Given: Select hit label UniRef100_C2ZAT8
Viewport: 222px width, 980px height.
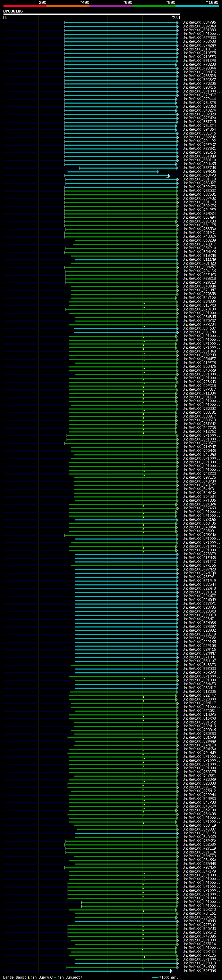Looking at the screenshot, I should pyautogui.click(x=199, y=588).
